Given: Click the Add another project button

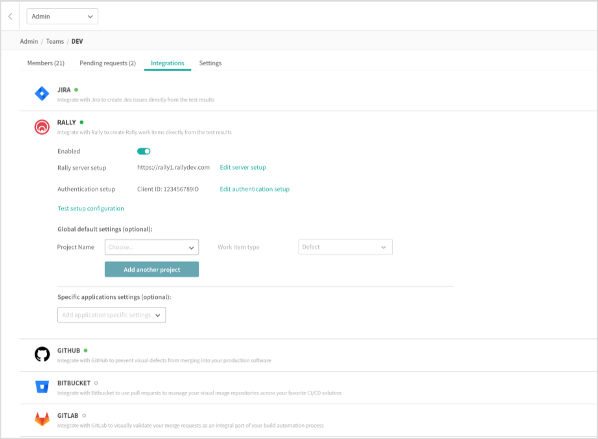Looking at the screenshot, I should pyautogui.click(x=152, y=269).
